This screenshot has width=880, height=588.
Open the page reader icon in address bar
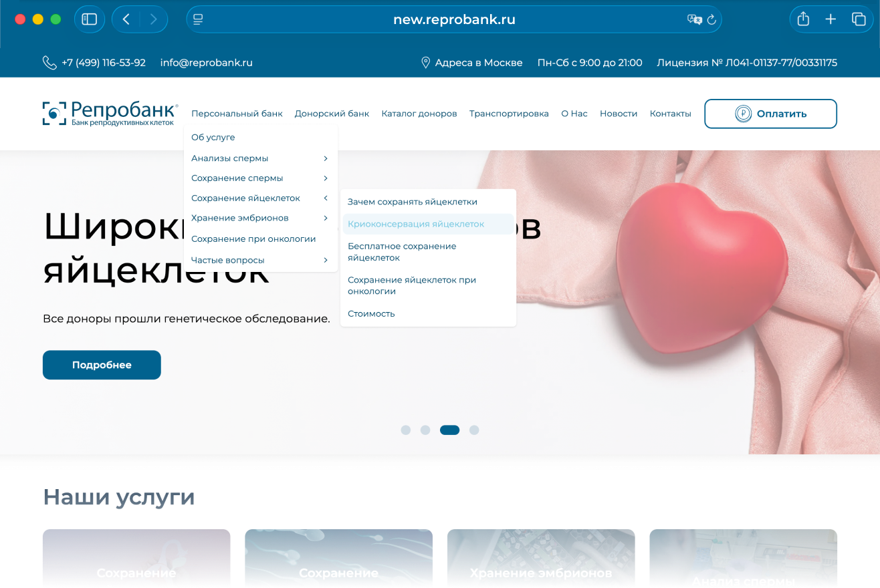coord(198,19)
